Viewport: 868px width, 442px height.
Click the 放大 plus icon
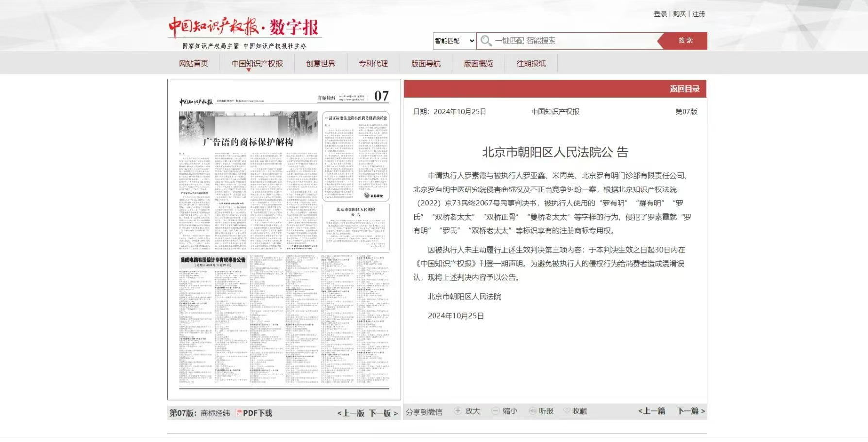click(x=458, y=411)
